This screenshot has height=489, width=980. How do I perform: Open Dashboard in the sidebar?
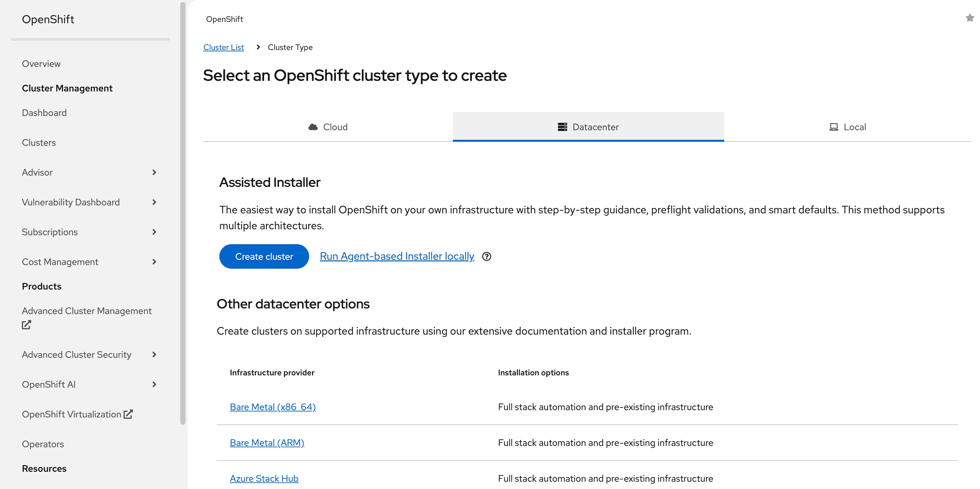[44, 113]
